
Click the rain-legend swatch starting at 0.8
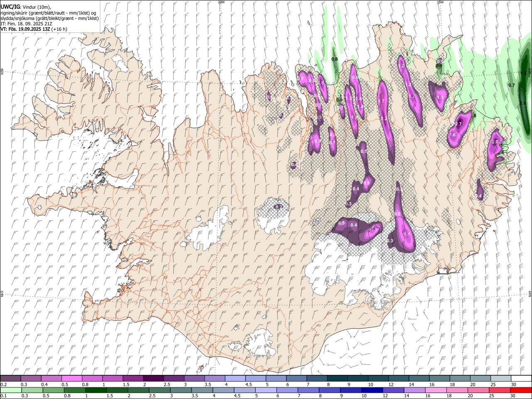75,390
